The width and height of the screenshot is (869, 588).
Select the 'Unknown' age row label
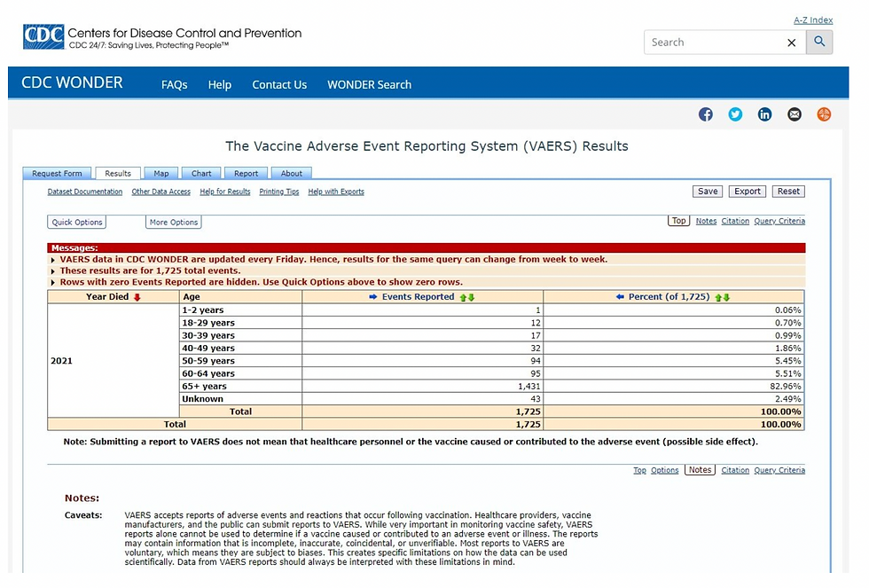(x=202, y=399)
